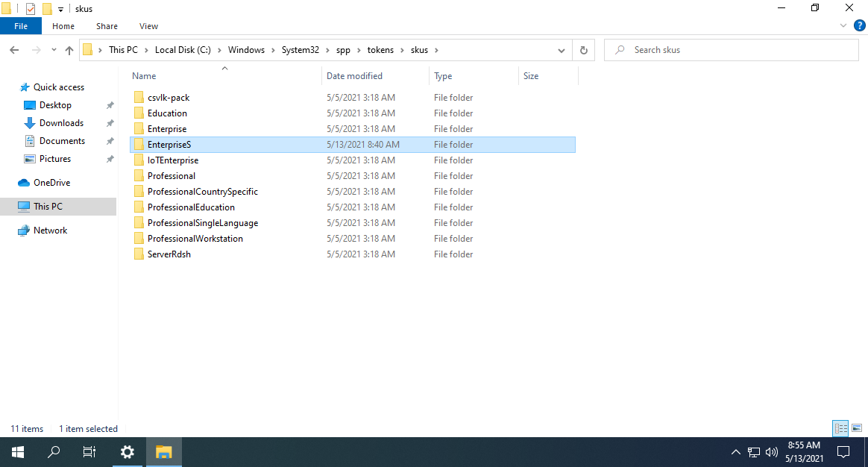Open Settings gear on the taskbar
This screenshot has height=467, width=868.
[128, 452]
